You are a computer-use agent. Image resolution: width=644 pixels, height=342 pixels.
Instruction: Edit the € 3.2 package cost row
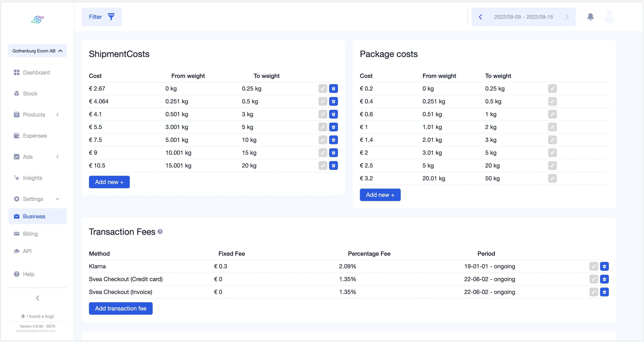[552, 178]
